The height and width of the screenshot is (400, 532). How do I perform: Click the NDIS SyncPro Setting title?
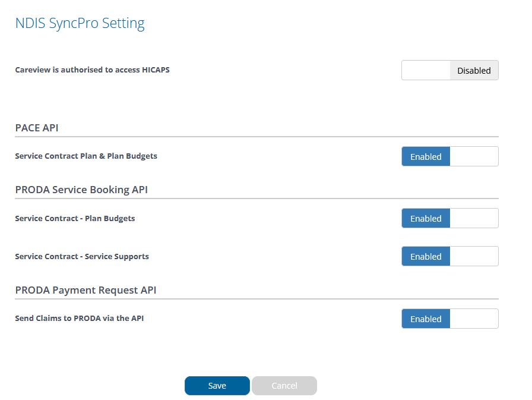(80, 23)
